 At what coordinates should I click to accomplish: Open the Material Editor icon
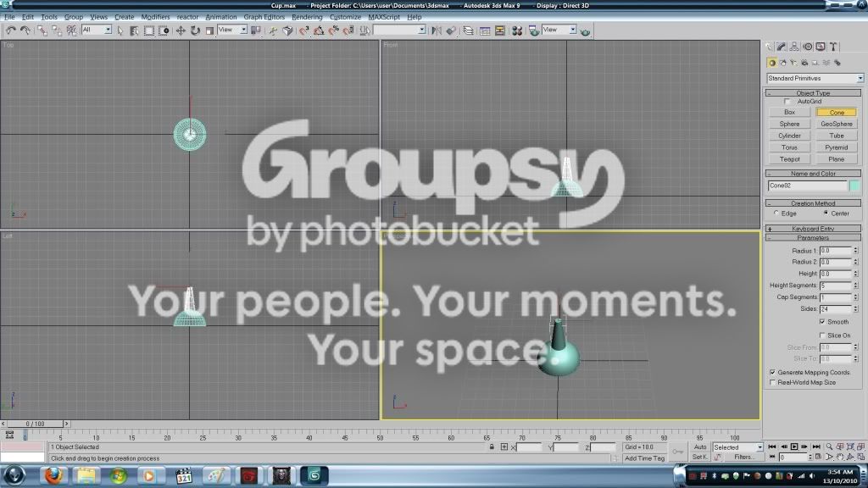click(x=517, y=31)
